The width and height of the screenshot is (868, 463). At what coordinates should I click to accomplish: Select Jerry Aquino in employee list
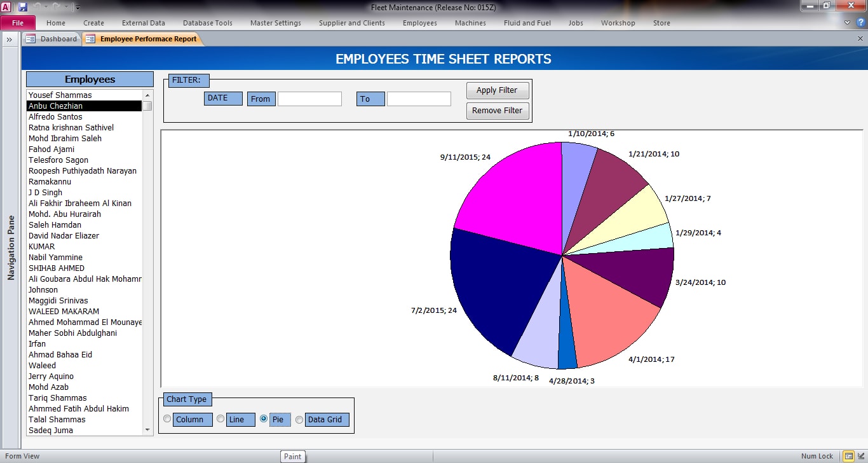click(x=85, y=377)
